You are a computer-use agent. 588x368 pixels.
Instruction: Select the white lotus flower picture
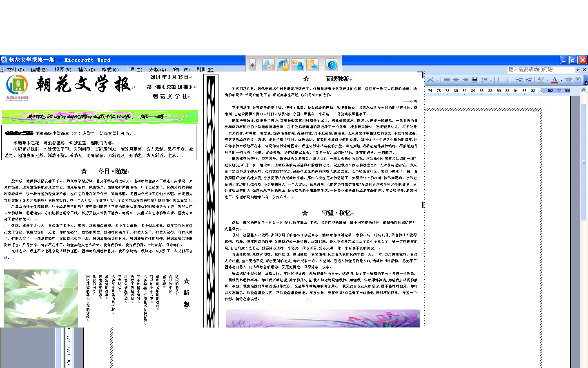point(41,298)
